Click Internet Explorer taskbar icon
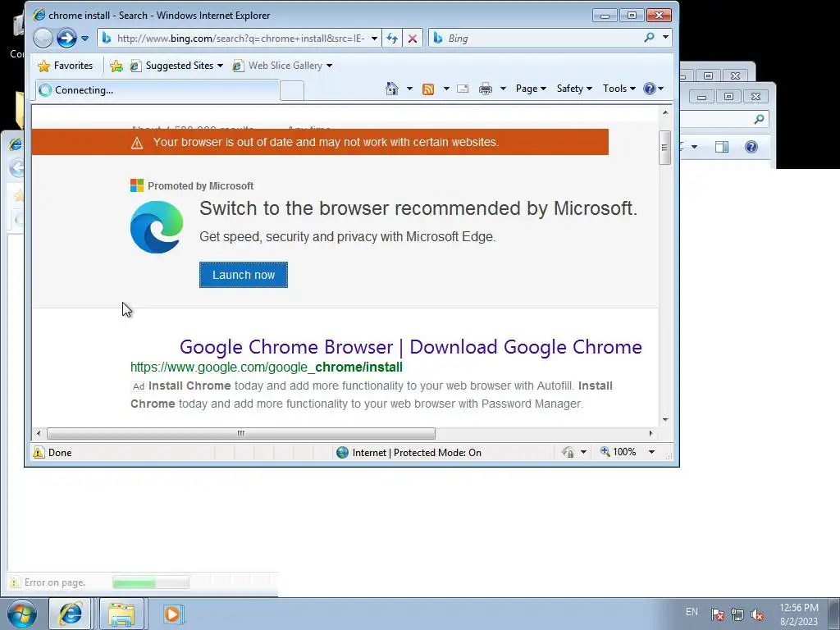Image resolution: width=840 pixels, height=630 pixels. [x=71, y=614]
